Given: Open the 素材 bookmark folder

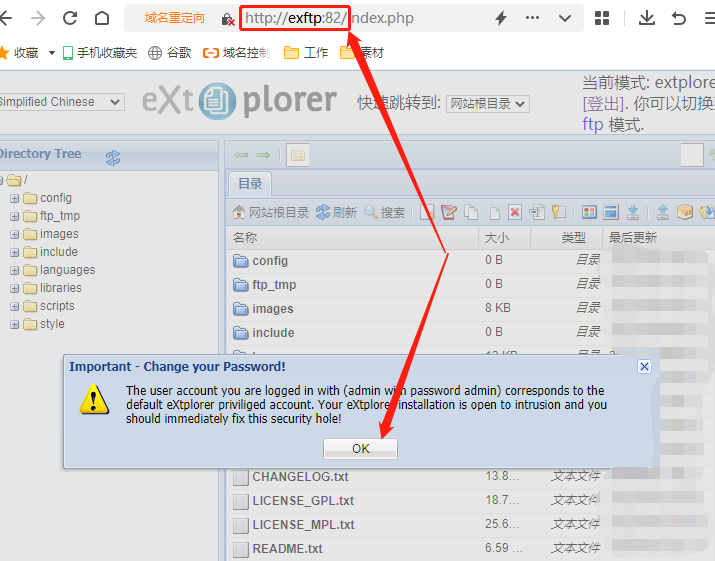Looking at the screenshot, I should coord(362,53).
